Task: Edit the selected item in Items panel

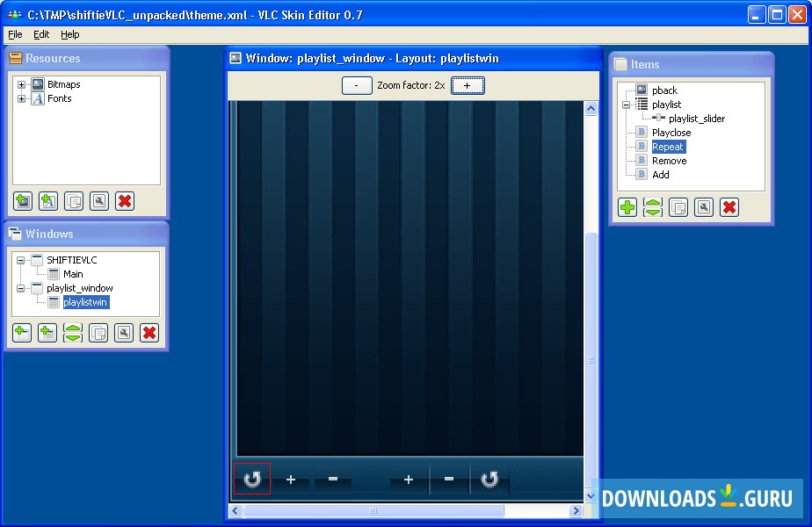Action: pos(704,207)
